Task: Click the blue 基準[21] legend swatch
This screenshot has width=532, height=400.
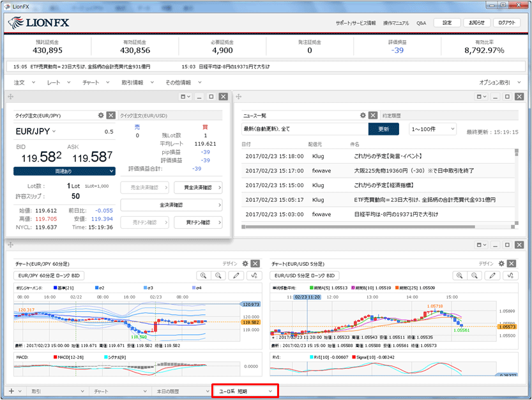Action: 56,288
